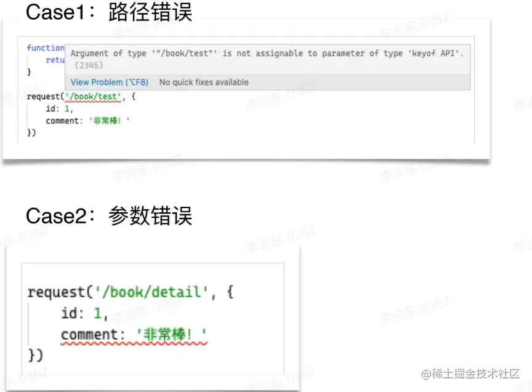Click 'No quick fixes available' text
Viewport: 532px width, 392px height.
[204, 82]
